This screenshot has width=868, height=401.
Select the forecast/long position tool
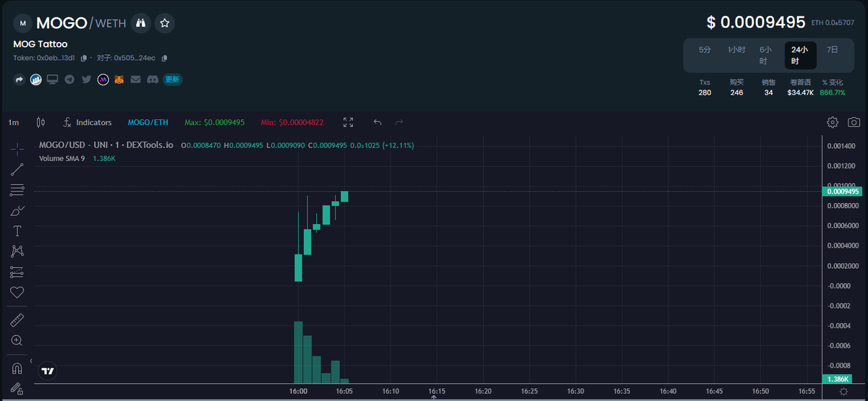click(17, 272)
